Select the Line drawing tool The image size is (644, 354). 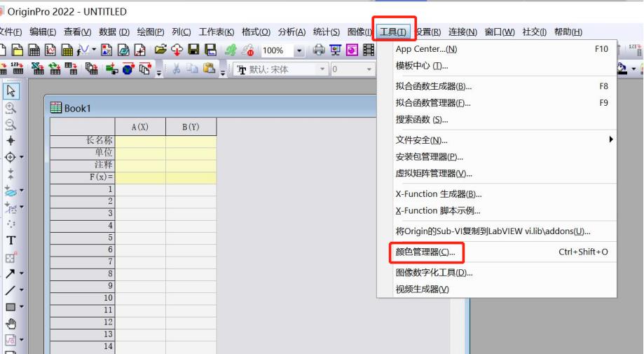[11, 290]
